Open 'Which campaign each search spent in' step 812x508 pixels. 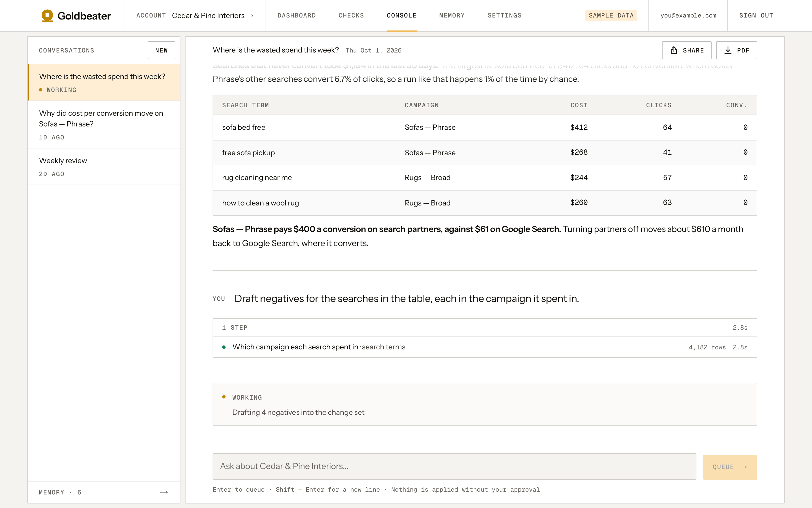[484, 347]
